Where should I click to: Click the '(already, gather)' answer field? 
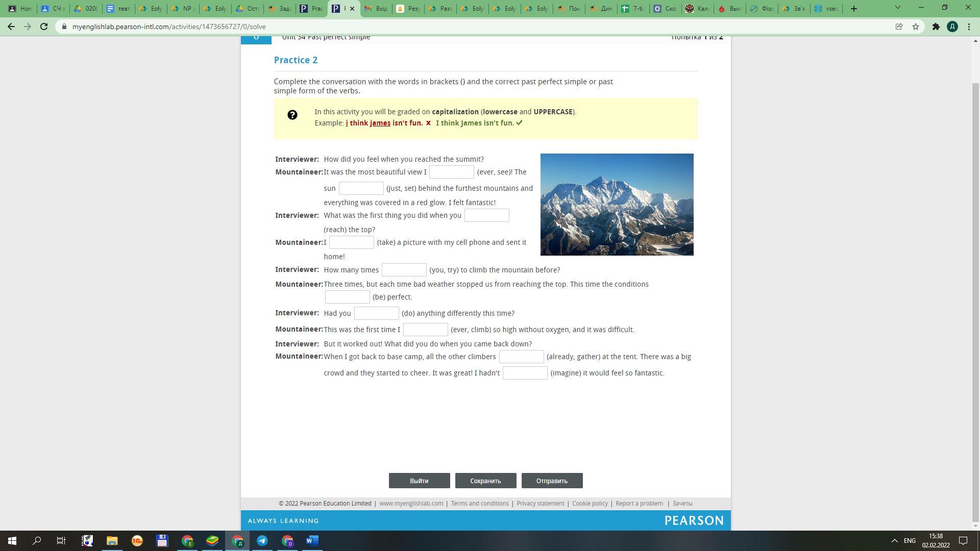[x=522, y=357]
